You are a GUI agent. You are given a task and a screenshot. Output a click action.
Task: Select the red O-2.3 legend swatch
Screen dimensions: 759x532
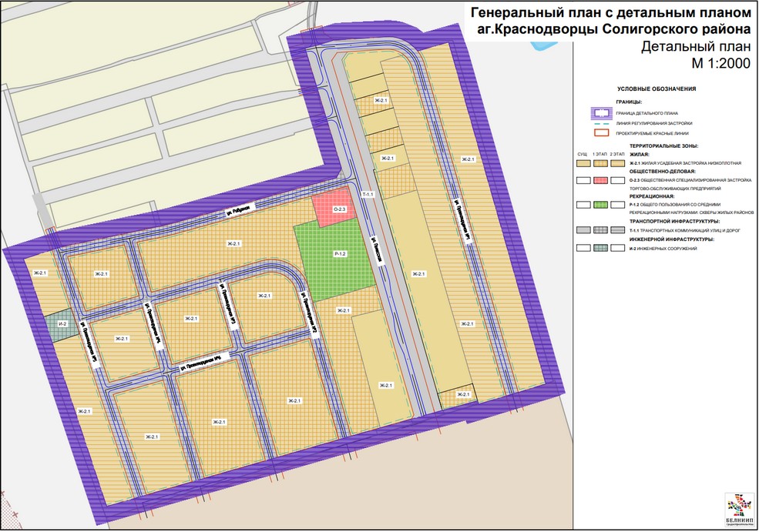600,181
